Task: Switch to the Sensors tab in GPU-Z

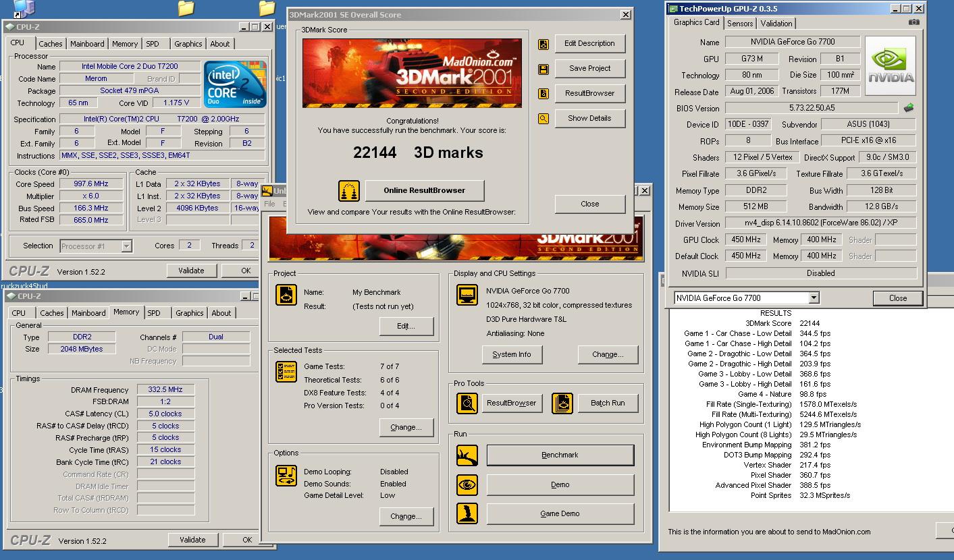Action: click(740, 23)
